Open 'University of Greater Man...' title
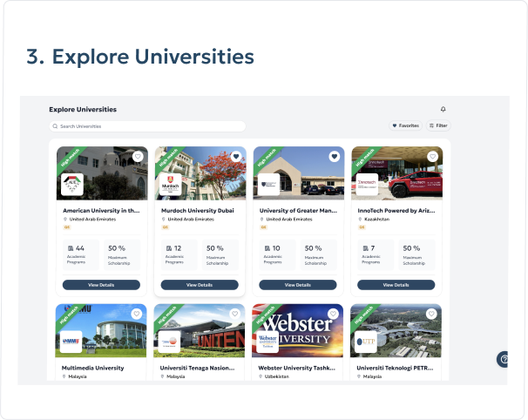This screenshot has height=420, width=528. click(x=298, y=211)
